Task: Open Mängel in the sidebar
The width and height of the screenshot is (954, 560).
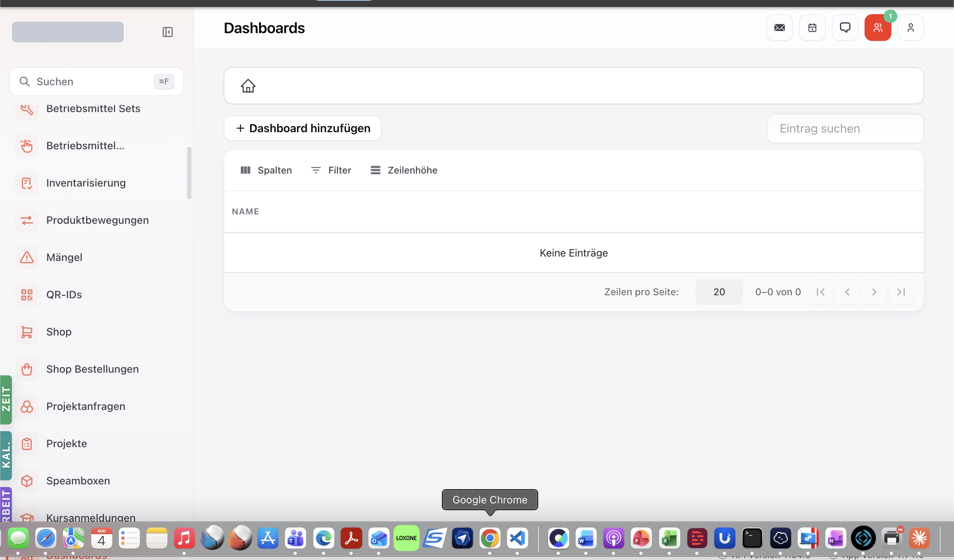Action: [x=64, y=257]
